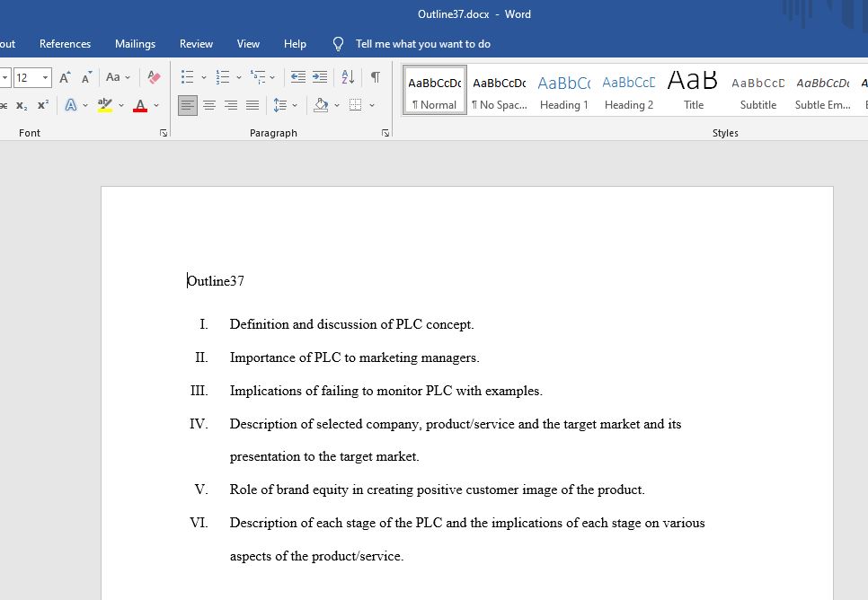
Task: Open line and paragraph spacing options
Action: (x=280, y=105)
